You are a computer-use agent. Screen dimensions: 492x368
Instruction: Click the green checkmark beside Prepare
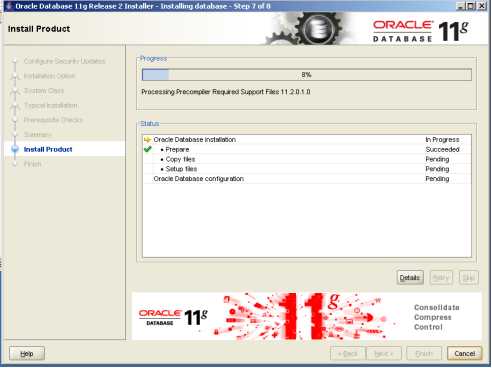tap(148, 149)
